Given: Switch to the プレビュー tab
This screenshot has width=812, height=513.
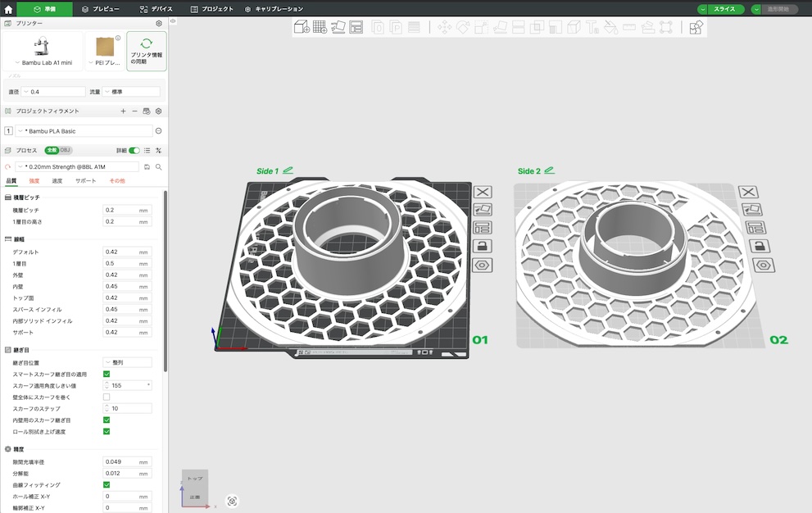Looking at the screenshot, I should [x=101, y=9].
